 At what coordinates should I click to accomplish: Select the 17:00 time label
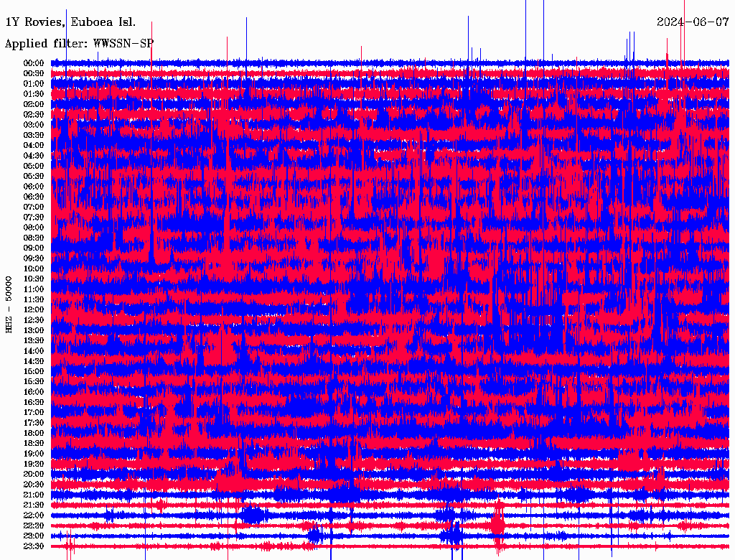[34, 413]
